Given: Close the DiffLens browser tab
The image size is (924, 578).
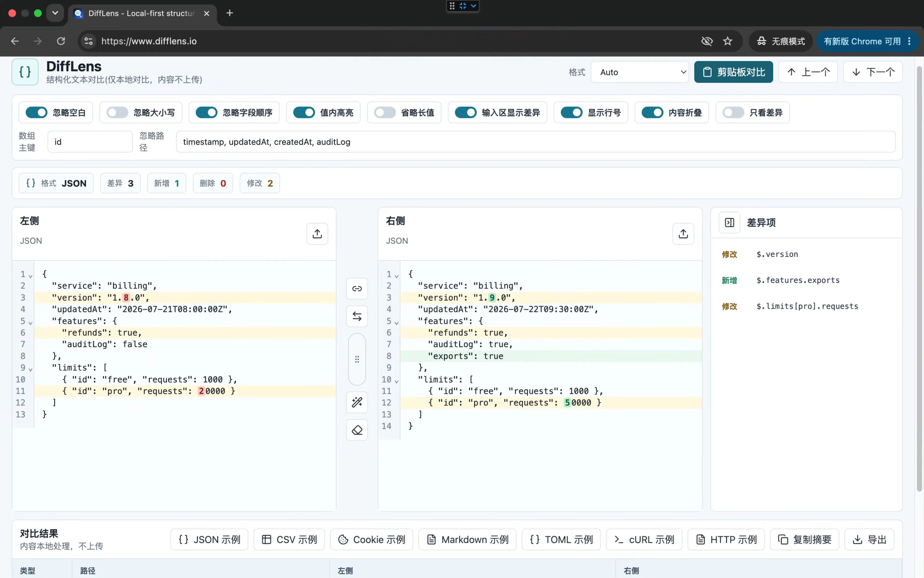Looking at the screenshot, I should pos(207,13).
